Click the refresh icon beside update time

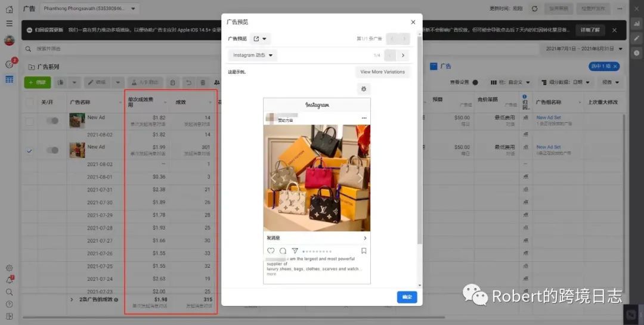pyautogui.click(x=534, y=8)
